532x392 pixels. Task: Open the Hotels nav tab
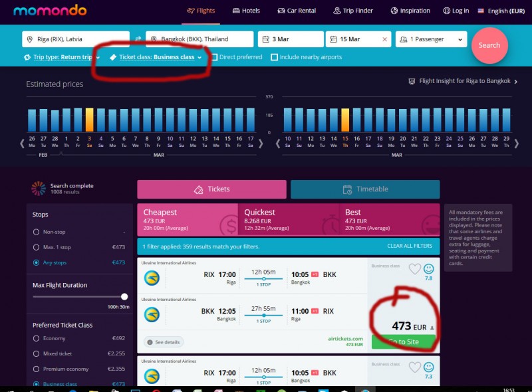[246, 11]
